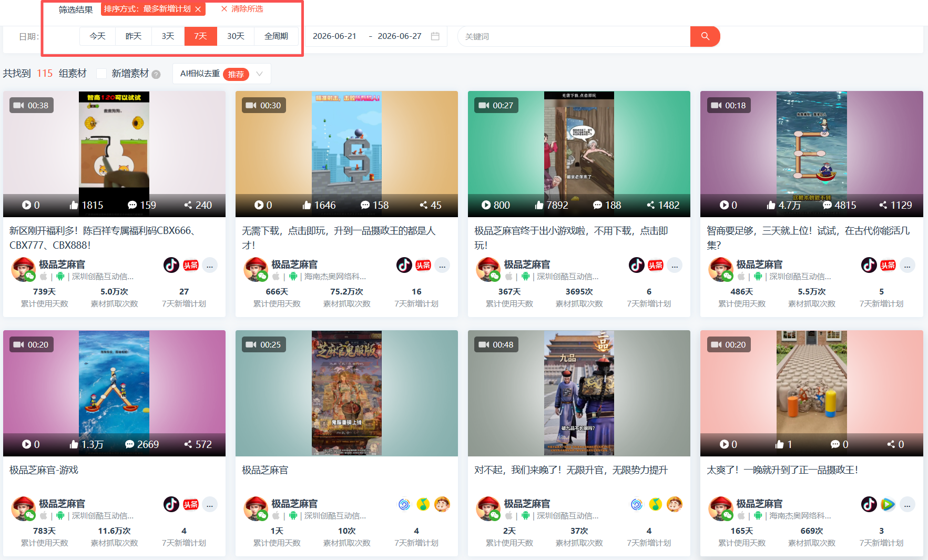Image resolution: width=928 pixels, height=560 pixels.
Task: Click the 2026-06-27 end date field
Action: coord(400,36)
